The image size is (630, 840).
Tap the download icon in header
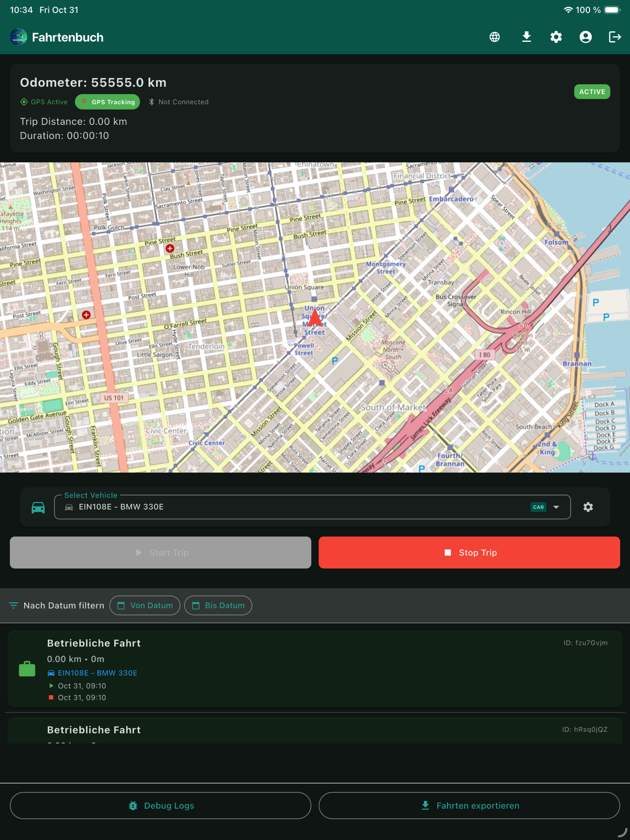click(526, 37)
